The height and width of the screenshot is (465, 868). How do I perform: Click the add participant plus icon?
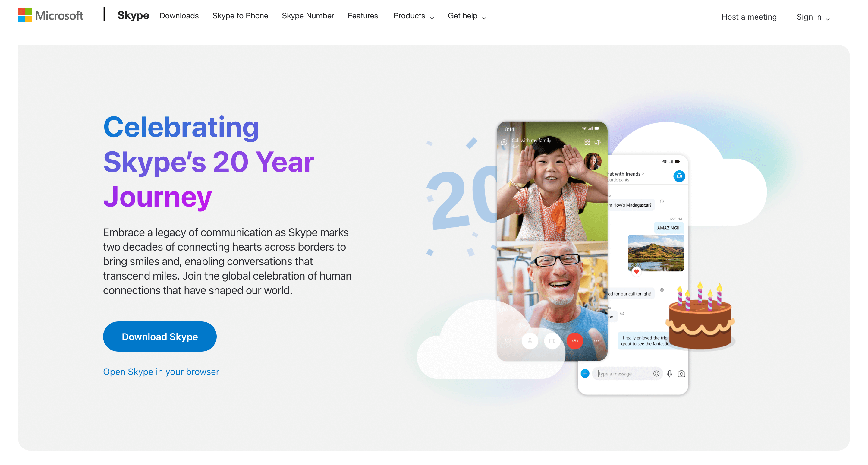pyautogui.click(x=584, y=374)
